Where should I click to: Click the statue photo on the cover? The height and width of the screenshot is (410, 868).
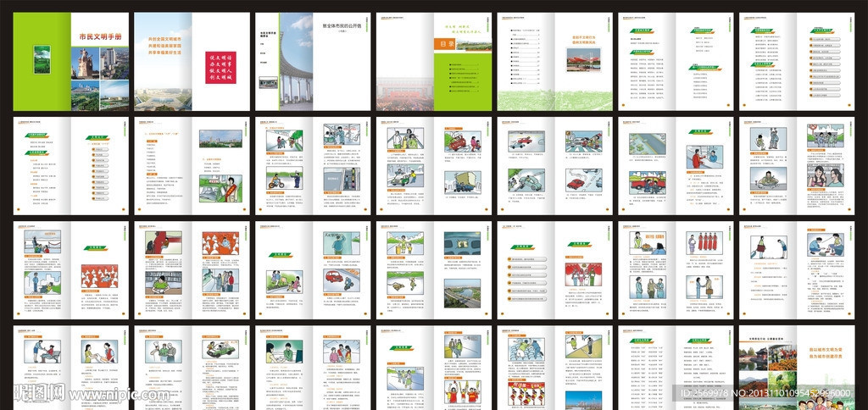(86, 61)
